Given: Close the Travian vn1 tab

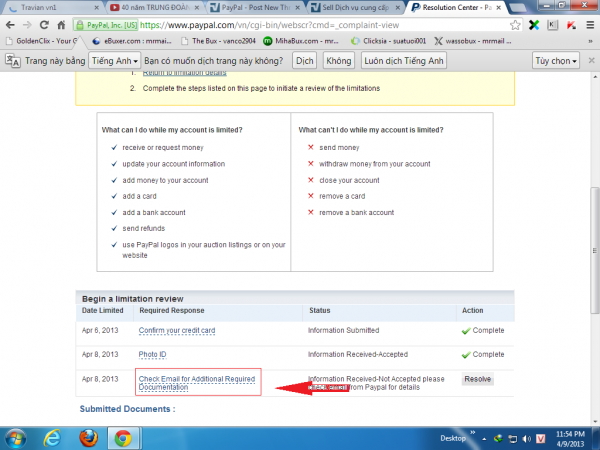Looking at the screenshot, I should coord(96,8).
